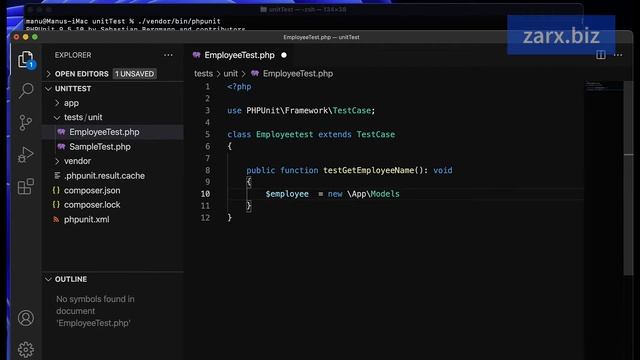The image size is (640, 360).
Task: Expand the Open Editors section
Action: (x=49, y=74)
